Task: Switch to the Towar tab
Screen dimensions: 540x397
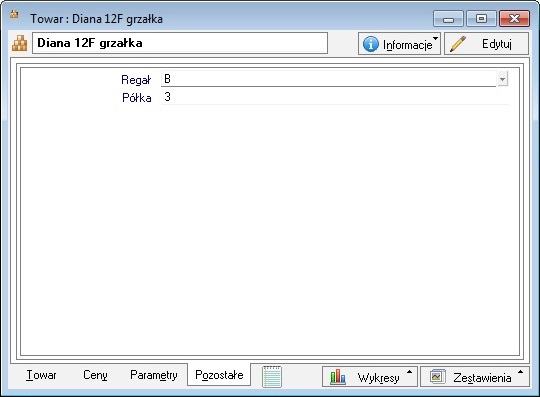Action: pos(41,375)
